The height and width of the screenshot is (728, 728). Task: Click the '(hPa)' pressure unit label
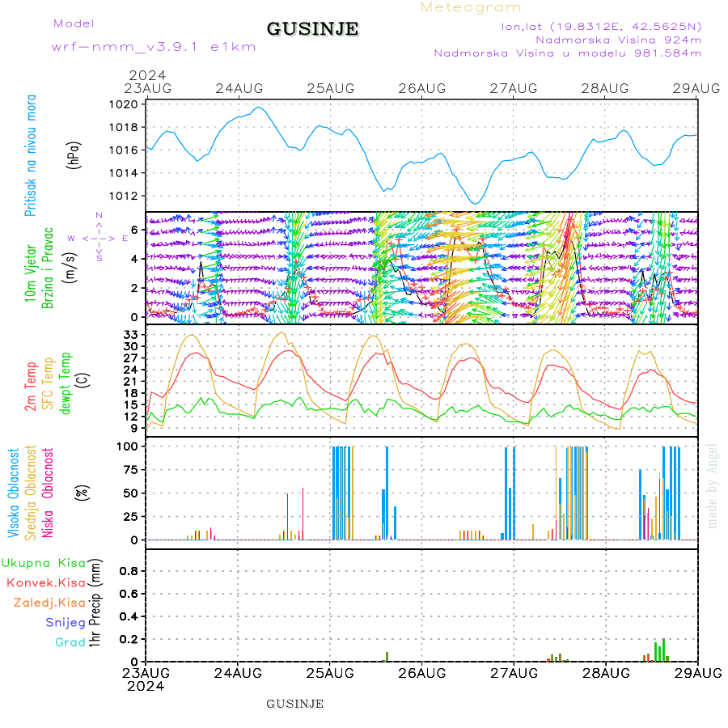74,155
